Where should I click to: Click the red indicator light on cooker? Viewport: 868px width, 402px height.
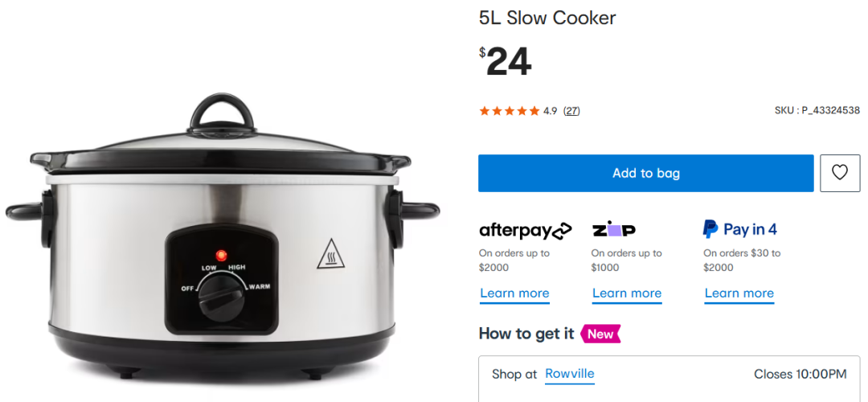[x=222, y=255]
